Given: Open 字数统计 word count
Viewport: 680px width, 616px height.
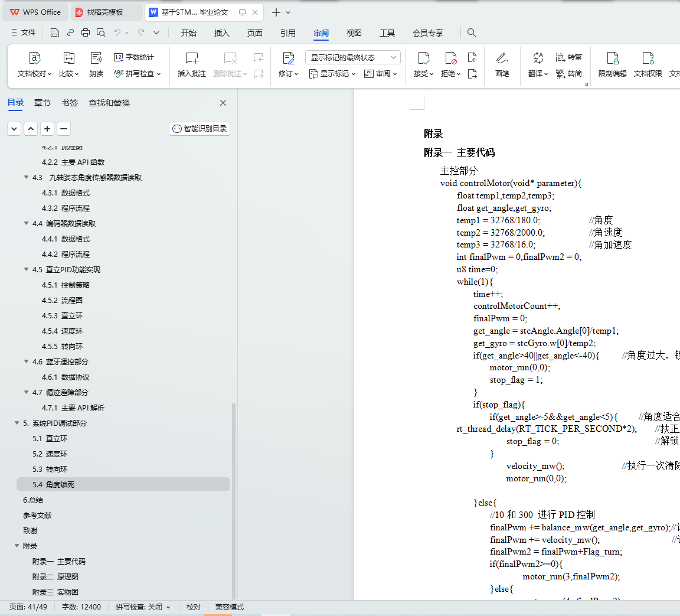Looking at the screenshot, I should (x=134, y=57).
